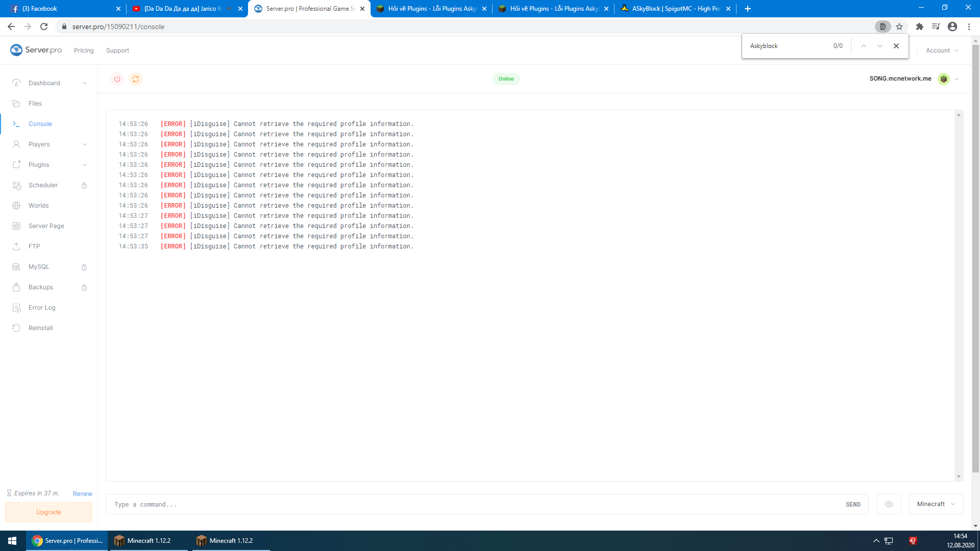
Task: Click the console log scrollbar down arrow
Action: (x=959, y=477)
